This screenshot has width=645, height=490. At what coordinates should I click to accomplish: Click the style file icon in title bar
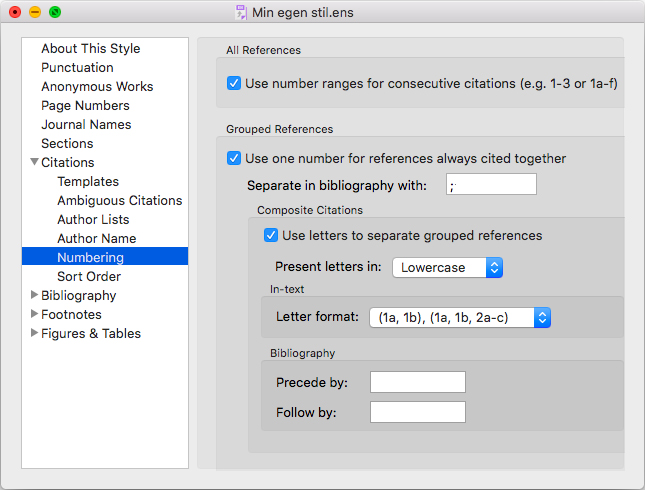241,12
